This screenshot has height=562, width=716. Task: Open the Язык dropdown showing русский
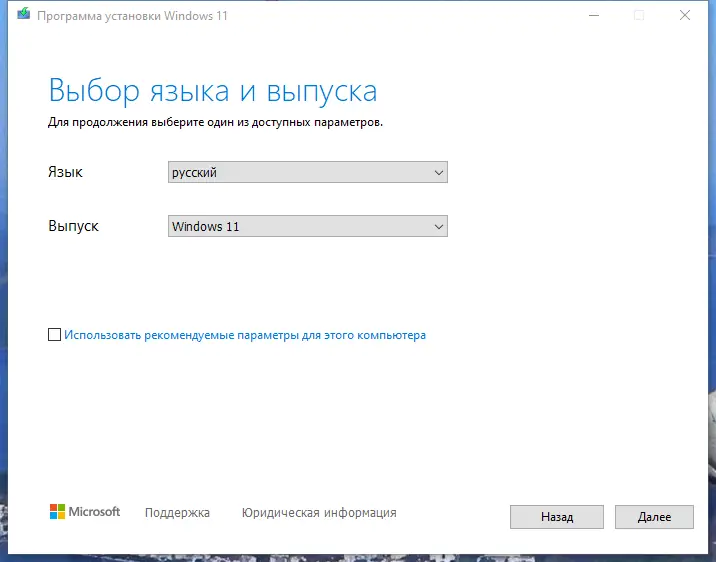pyautogui.click(x=308, y=172)
